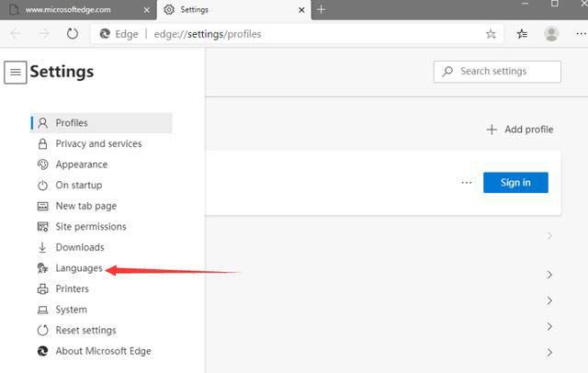588x373 pixels.
Task: Maximize the Edge window
Action: [555, 4]
